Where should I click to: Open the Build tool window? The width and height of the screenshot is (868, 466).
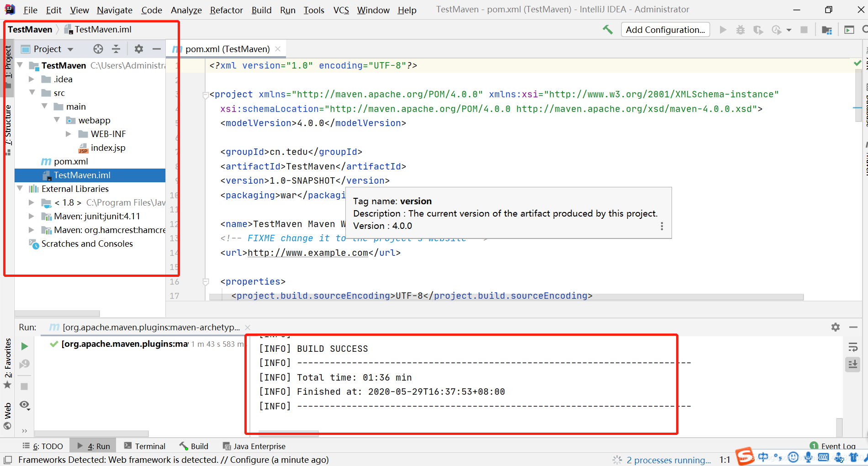click(x=194, y=446)
